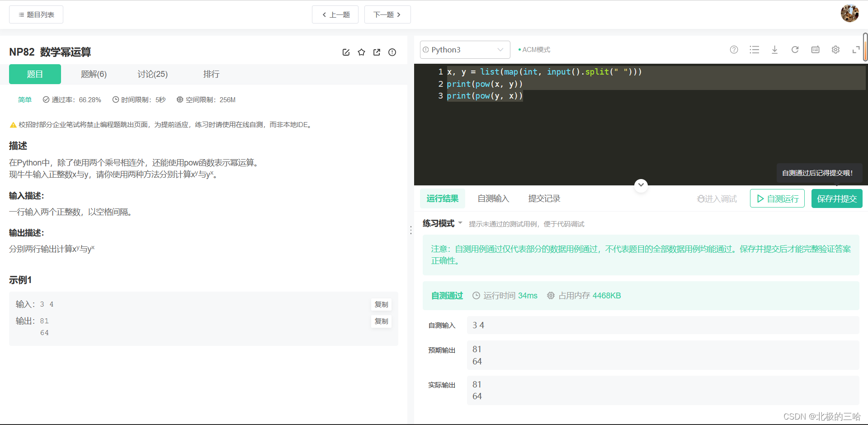868x425 pixels.
Task: Click the vertical splitter handle dots
Action: 410,230
